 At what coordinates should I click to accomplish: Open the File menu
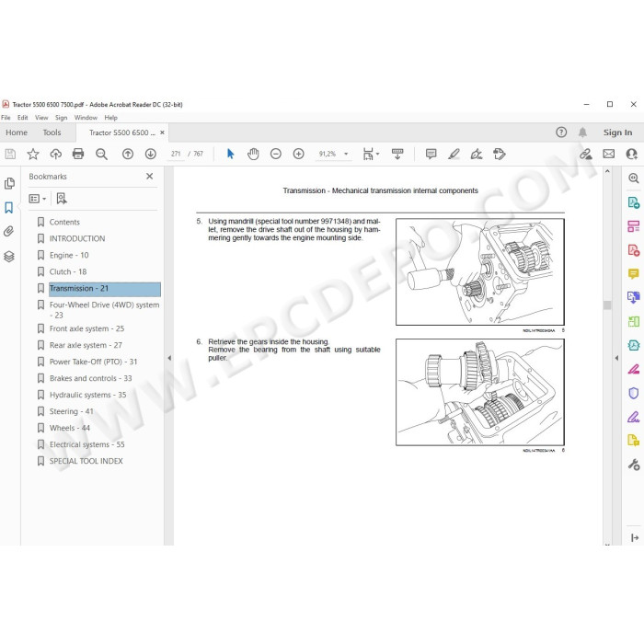tap(6, 118)
